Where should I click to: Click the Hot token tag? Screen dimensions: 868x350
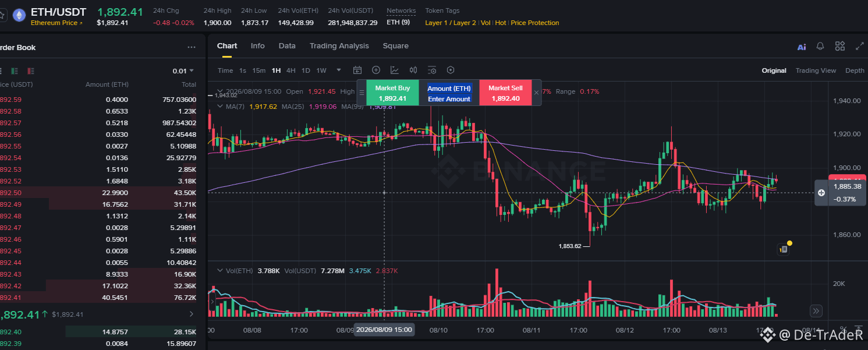(x=501, y=23)
